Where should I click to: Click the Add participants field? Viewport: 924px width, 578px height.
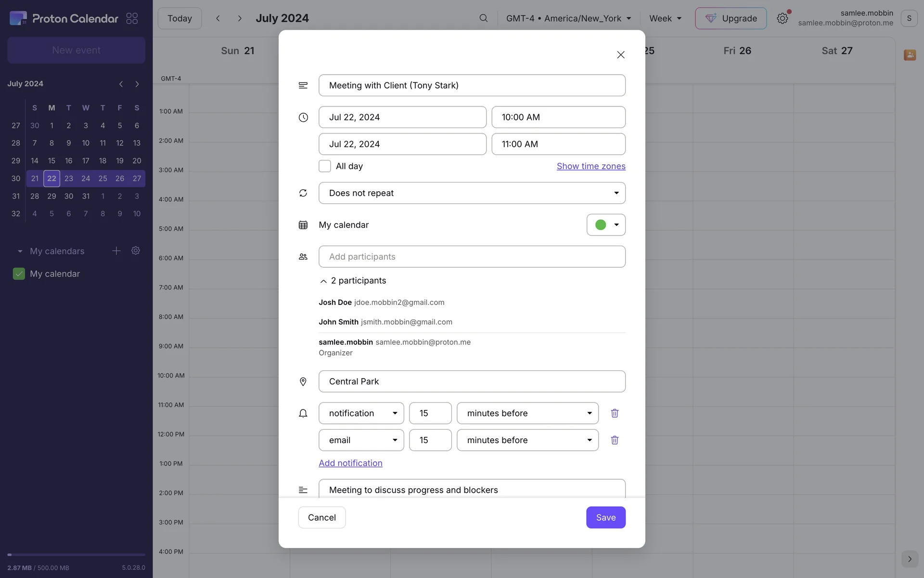(472, 257)
